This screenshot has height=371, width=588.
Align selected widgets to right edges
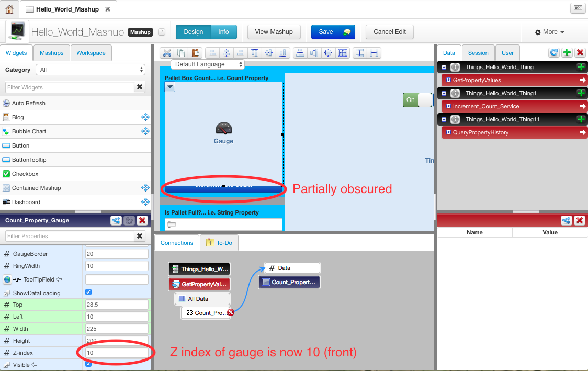coord(240,53)
